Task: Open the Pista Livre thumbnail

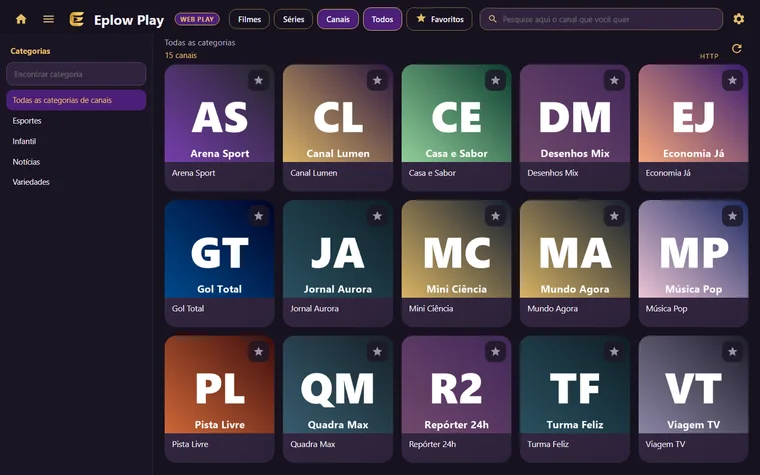Action: [x=220, y=385]
